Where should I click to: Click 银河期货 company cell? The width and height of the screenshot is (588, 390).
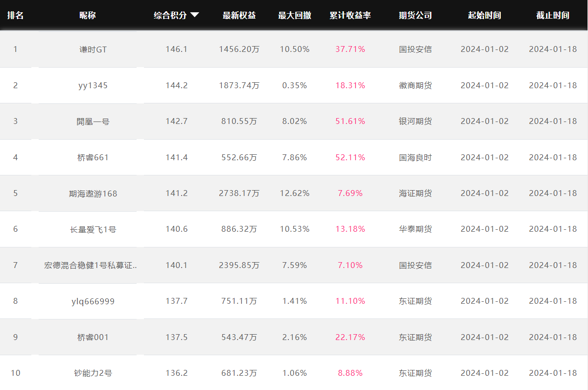[416, 121]
